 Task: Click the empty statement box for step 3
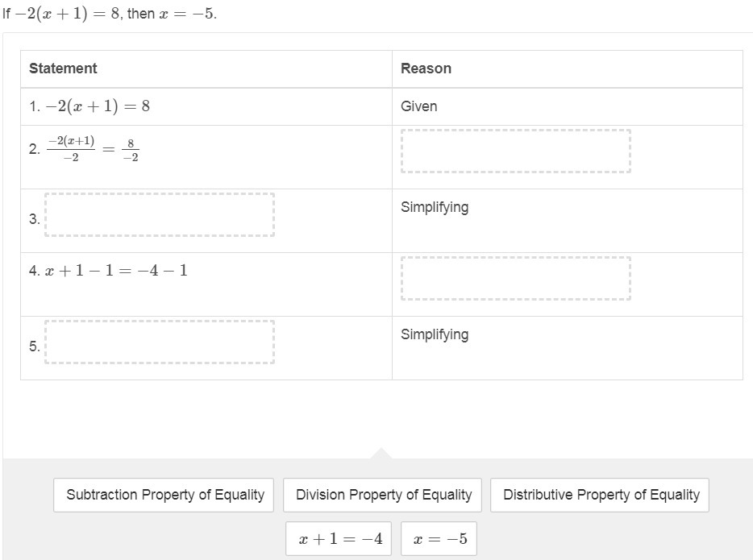(160, 214)
